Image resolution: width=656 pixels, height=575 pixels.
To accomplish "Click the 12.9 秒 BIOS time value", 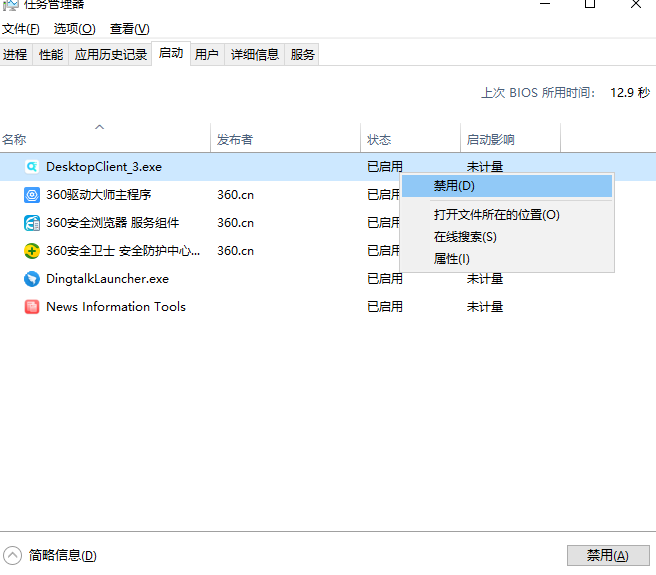I will pos(630,92).
